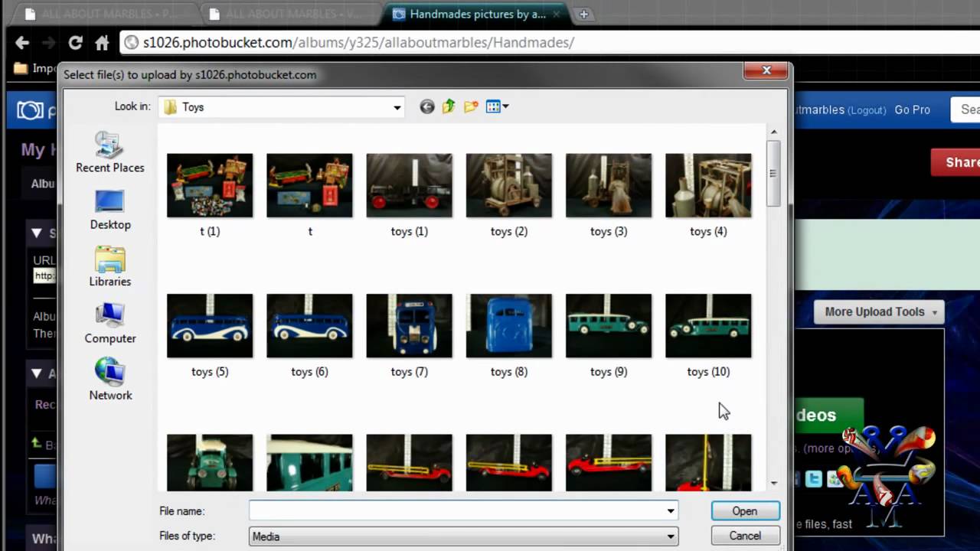Select Libraries in places sidebar
This screenshot has width=980, height=551.
(109, 266)
